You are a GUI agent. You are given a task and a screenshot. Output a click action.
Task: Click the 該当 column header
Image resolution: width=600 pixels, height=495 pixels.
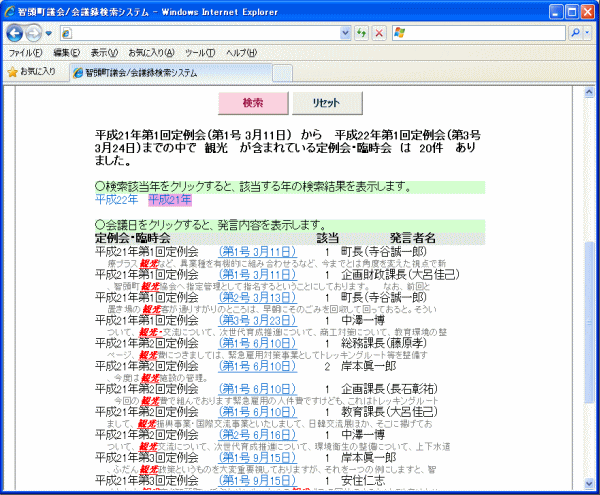[328, 238]
